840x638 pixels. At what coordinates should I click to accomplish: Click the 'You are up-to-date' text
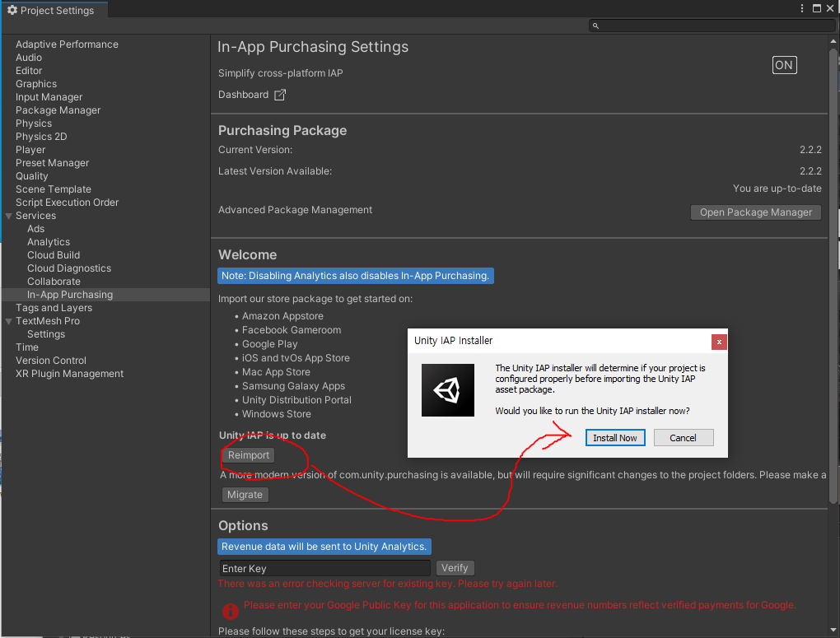tap(777, 189)
